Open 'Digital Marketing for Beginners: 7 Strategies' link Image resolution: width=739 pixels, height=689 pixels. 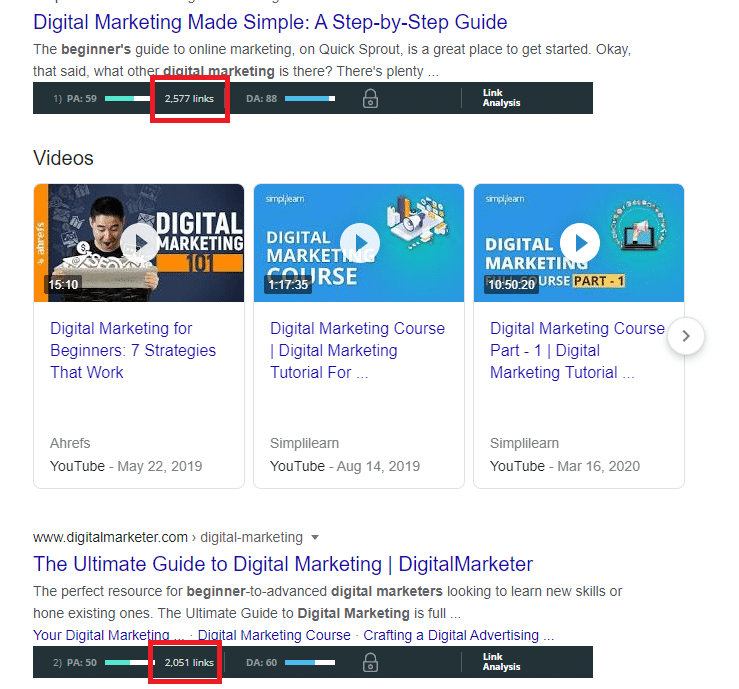(x=133, y=350)
